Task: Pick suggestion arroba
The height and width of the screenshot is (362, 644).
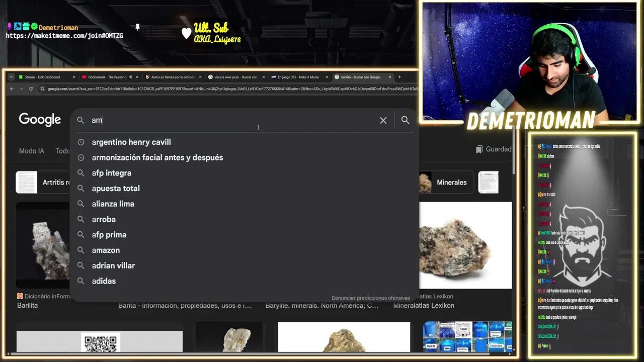Action: [x=104, y=219]
